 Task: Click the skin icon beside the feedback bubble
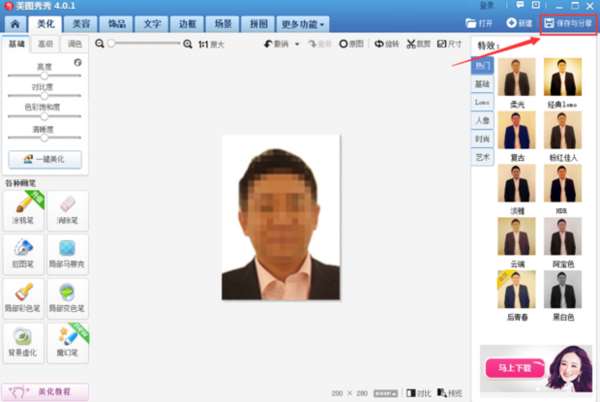(536, 5)
